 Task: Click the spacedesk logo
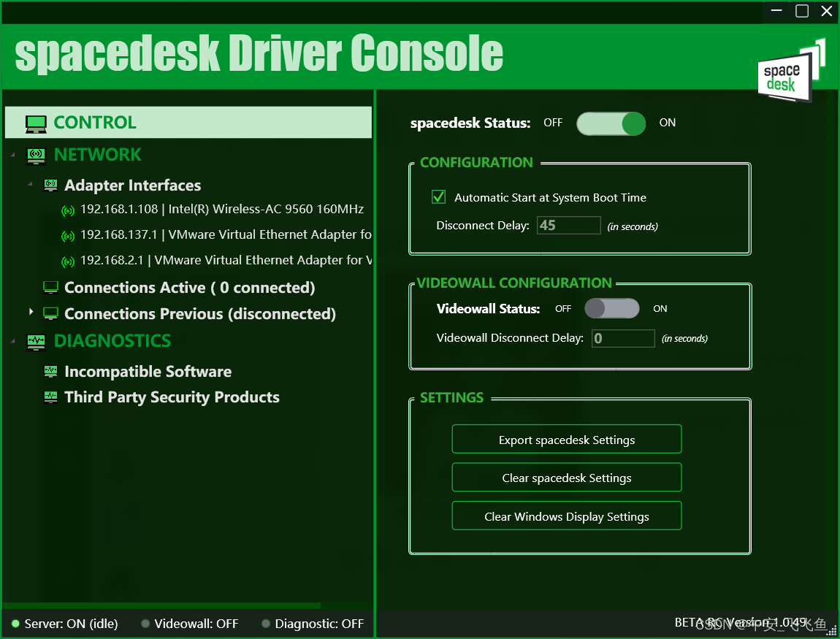792,71
